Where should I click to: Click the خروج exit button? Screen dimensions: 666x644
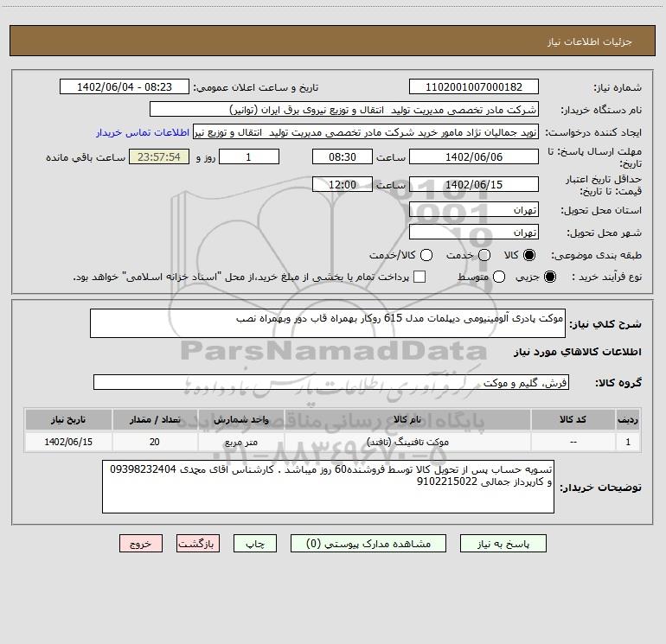(141, 544)
